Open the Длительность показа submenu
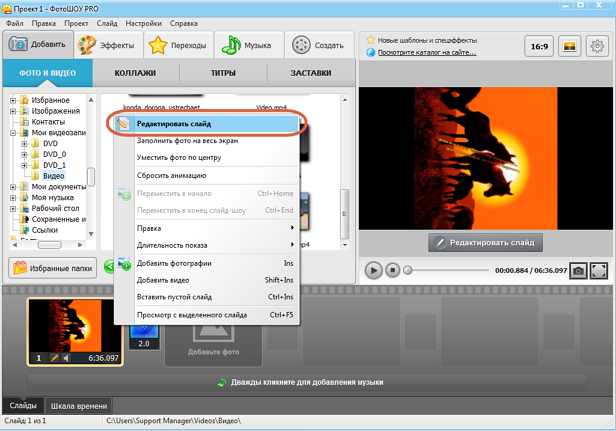Viewport: 616px width, 431px height. (x=206, y=245)
